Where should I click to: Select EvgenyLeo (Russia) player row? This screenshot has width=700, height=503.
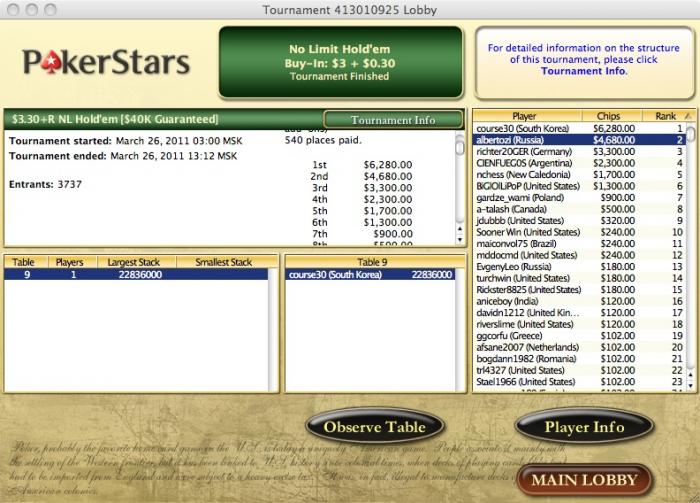[x=579, y=266]
